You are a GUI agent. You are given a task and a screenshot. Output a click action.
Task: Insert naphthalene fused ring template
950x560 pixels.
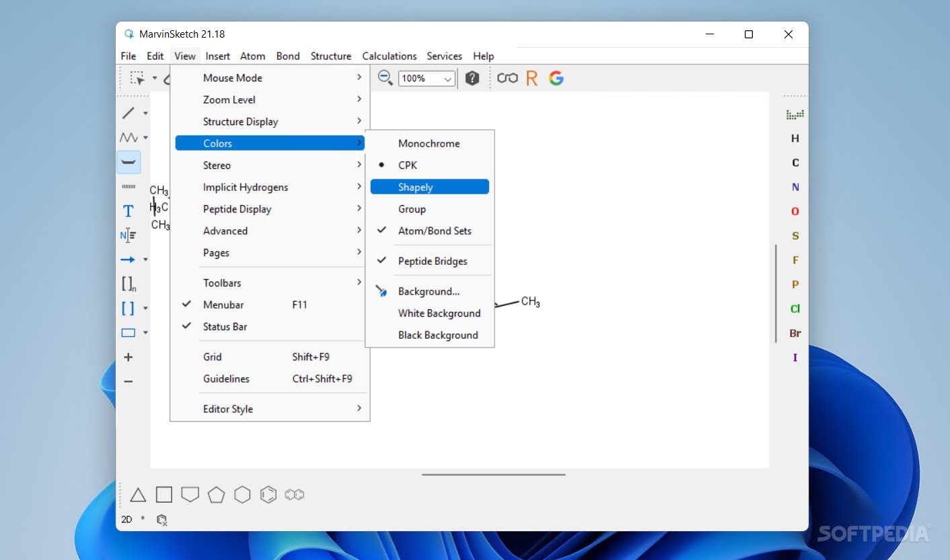point(295,495)
